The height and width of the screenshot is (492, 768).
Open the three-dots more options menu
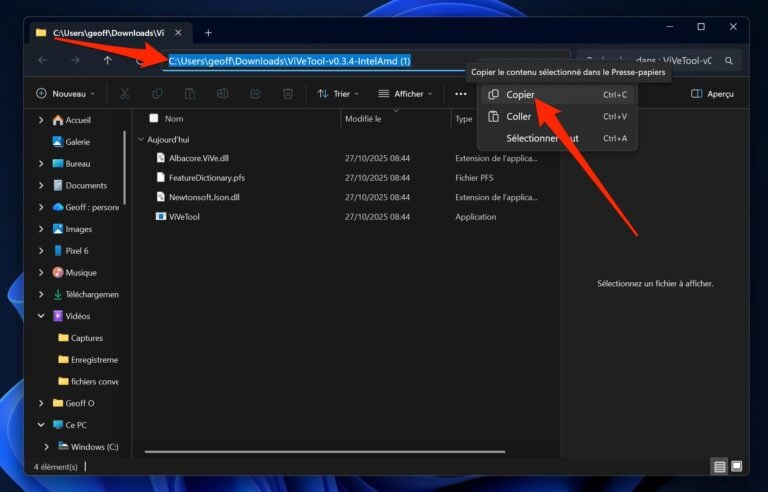click(x=460, y=94)
